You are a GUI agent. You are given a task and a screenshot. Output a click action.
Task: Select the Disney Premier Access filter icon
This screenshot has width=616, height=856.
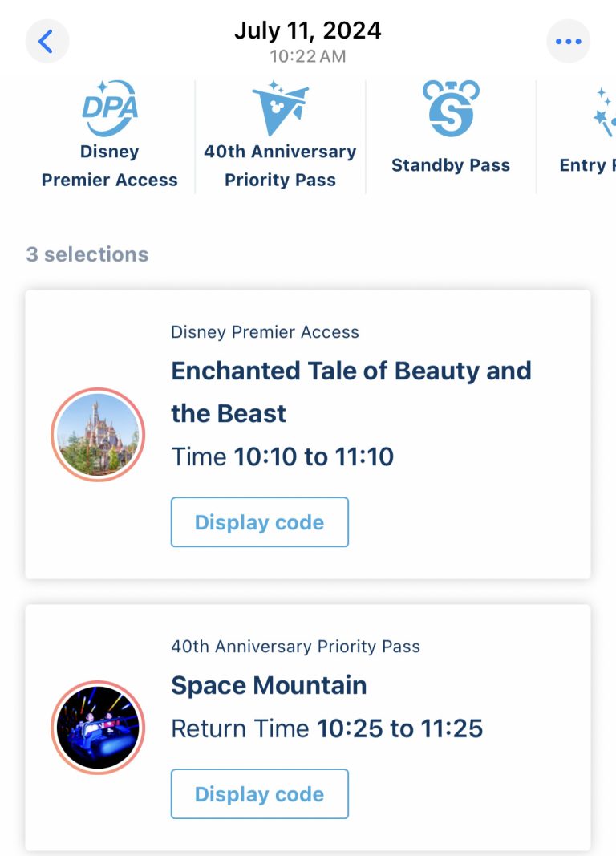108,108
